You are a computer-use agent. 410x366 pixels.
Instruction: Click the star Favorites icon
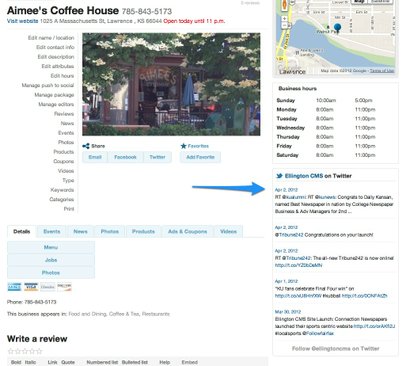183,146
